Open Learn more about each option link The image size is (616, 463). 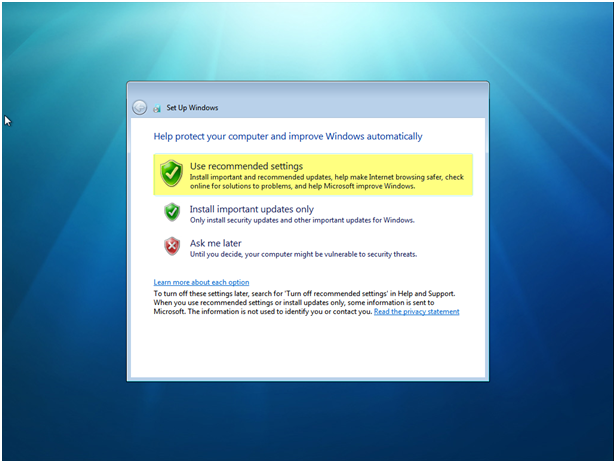tap(201, 282)
